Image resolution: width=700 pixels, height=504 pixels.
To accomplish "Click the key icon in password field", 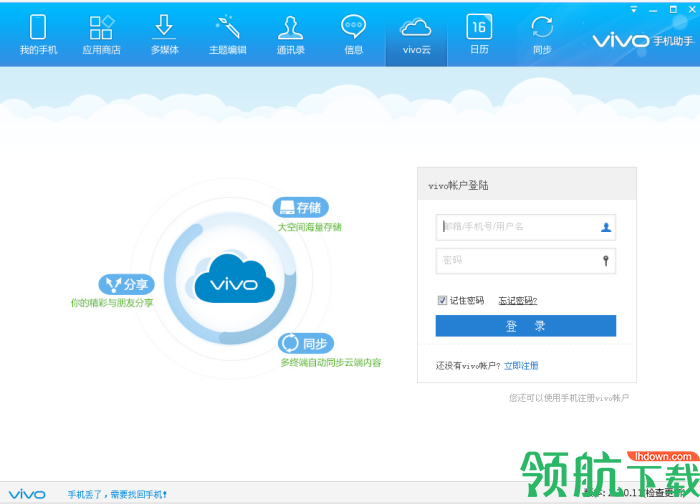I will [606, 261].
